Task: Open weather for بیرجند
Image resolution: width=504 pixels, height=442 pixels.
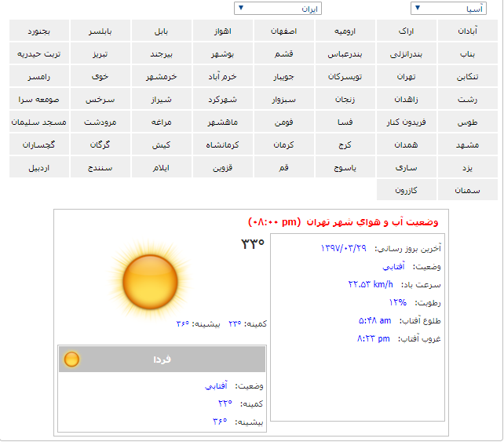Action: (162, 53)
